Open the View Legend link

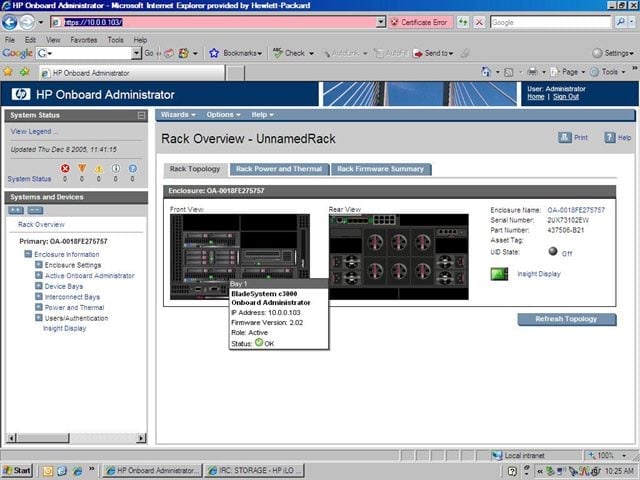coord(34,131)
